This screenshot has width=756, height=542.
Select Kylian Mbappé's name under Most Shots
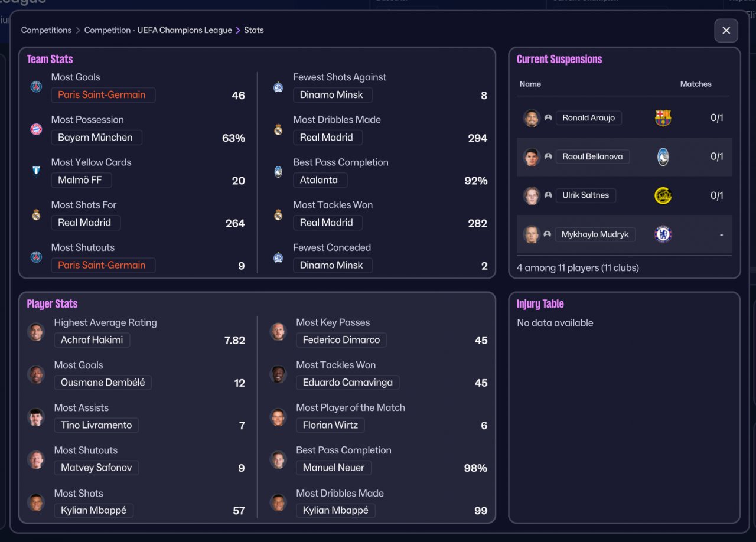[94, 511]
